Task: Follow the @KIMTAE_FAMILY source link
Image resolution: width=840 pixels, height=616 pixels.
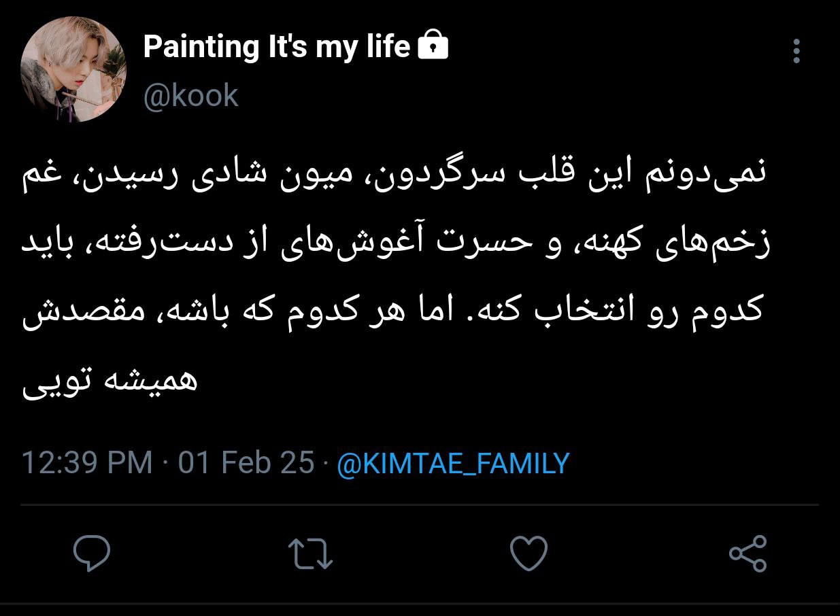Action: 453,464
